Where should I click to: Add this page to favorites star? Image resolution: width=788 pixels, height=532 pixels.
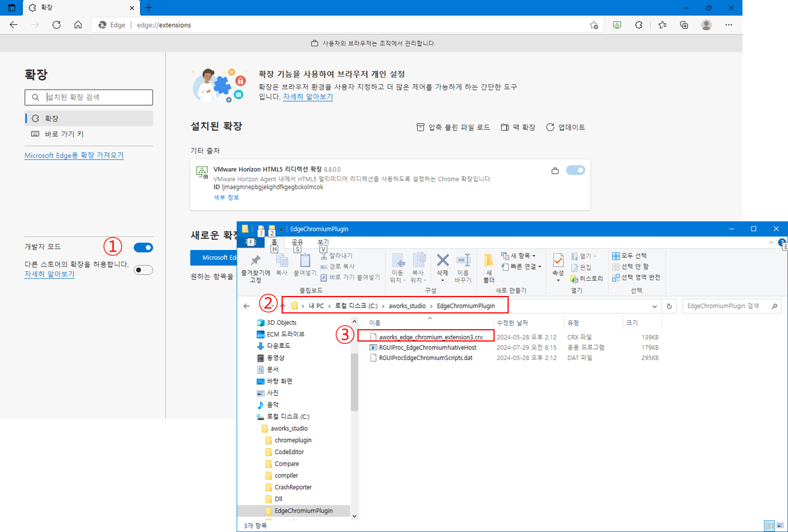pyautogui.click(x=594, y=25)
